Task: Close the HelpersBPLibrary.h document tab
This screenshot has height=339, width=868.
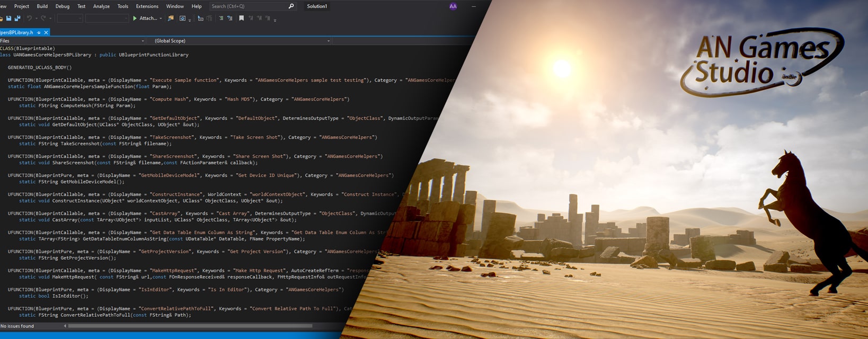Action: [x=46, y=32]
